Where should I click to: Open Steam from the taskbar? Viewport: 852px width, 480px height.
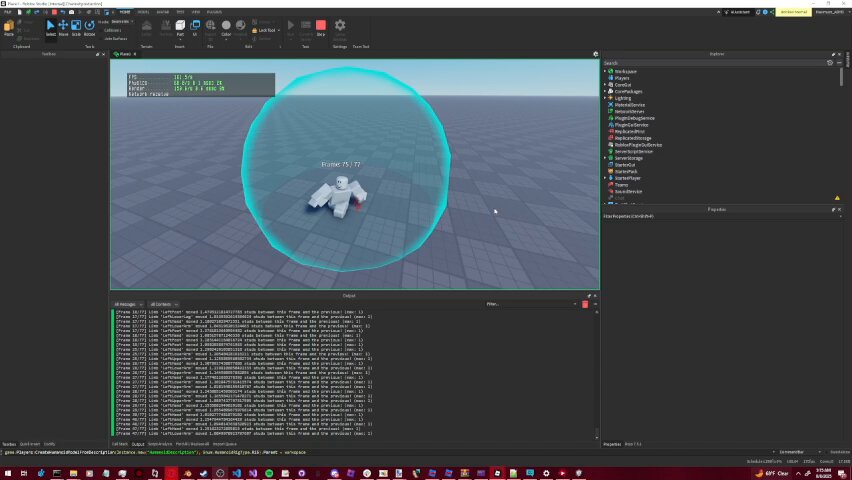[x=204, y=473]
